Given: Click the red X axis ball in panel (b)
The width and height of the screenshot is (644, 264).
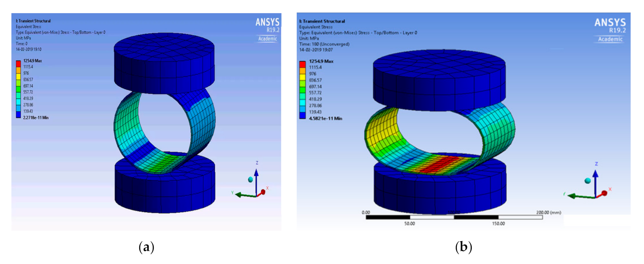Looking at the screenshot, I should point(605,193).
